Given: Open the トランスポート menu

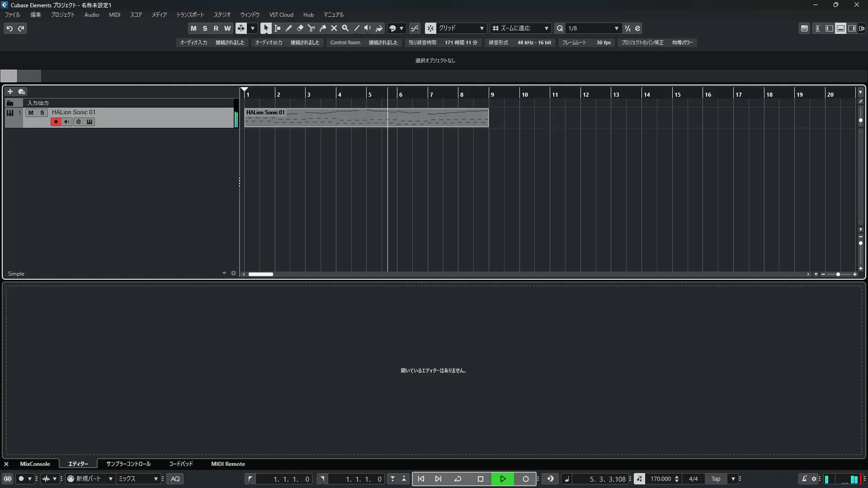Looking at the screenshot, I should click(190, 15).
